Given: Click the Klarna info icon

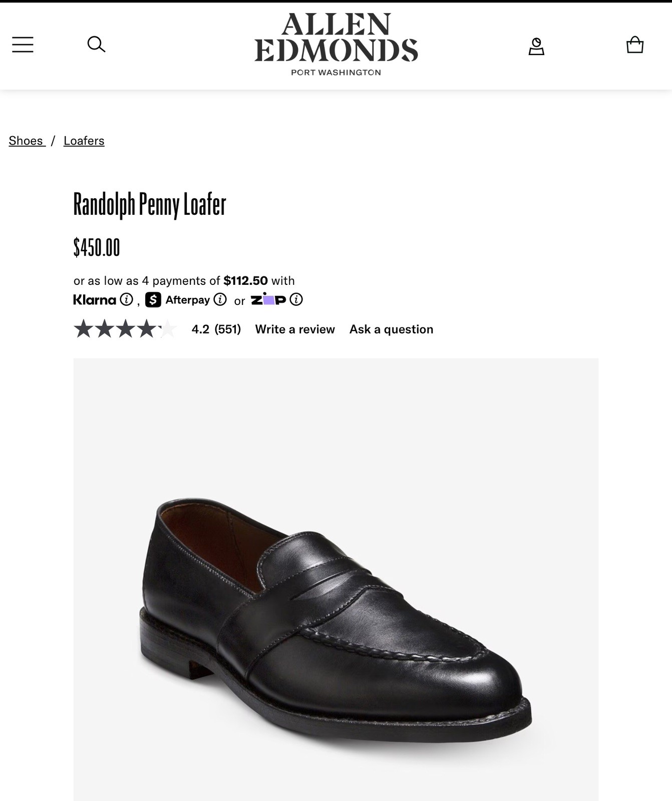Looking at the screenshot, I should click(127, 299).
